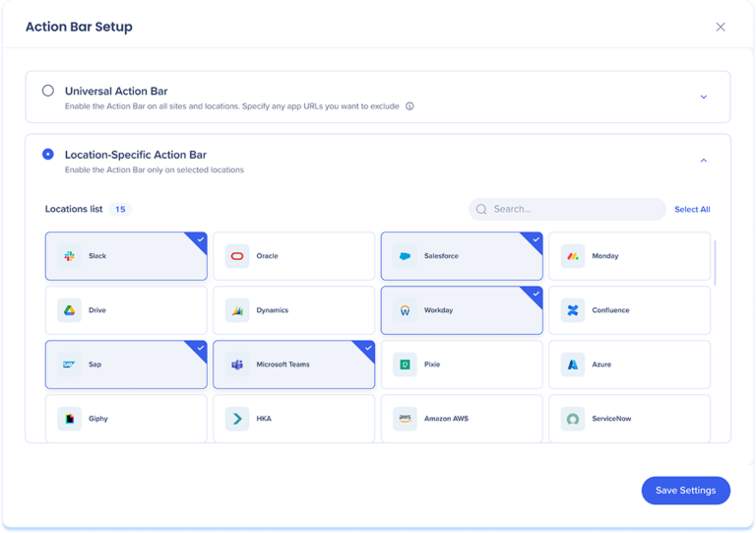Close the Action Bar Setup dialog
This screenshot has height=533, width=756.
click(721, 27)
